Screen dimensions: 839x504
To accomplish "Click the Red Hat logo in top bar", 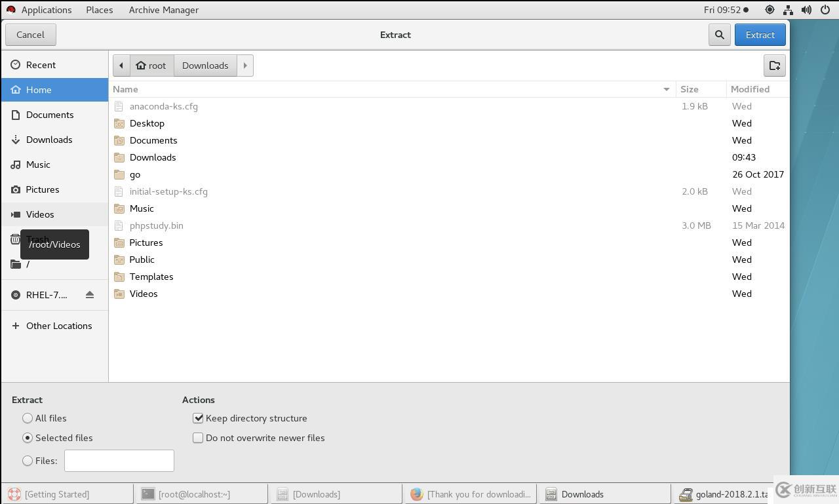I will [x=10, y=10].
